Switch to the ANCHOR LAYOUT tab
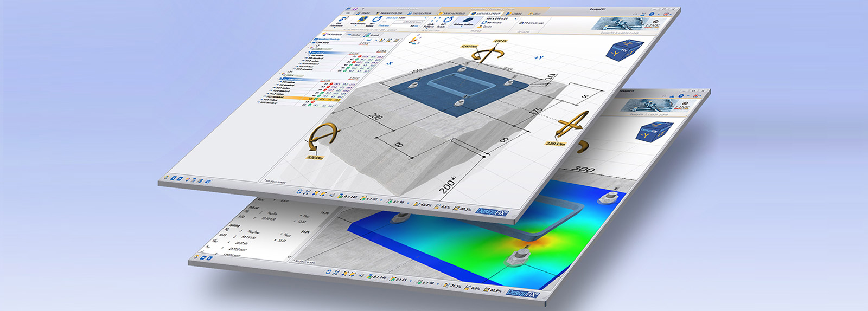This screenshot has height=311, width=868. 486,14
